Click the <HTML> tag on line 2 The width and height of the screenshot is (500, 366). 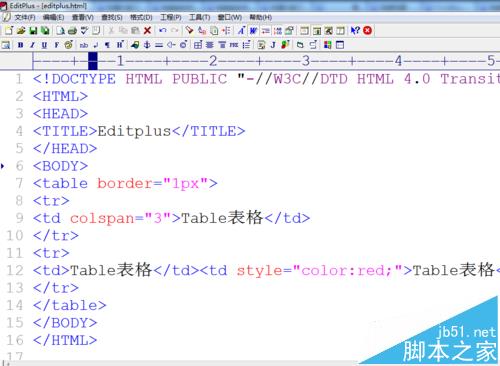point(60,96)
